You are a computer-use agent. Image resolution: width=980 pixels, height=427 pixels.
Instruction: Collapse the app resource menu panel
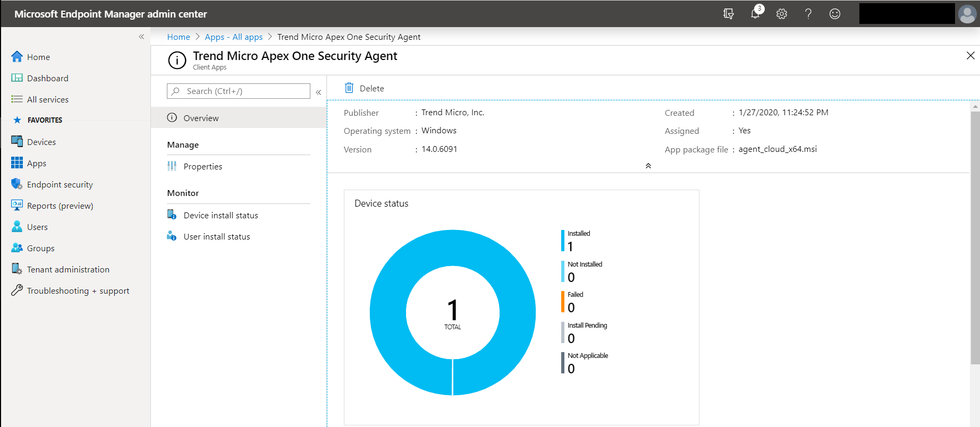(x=318, y=92)
